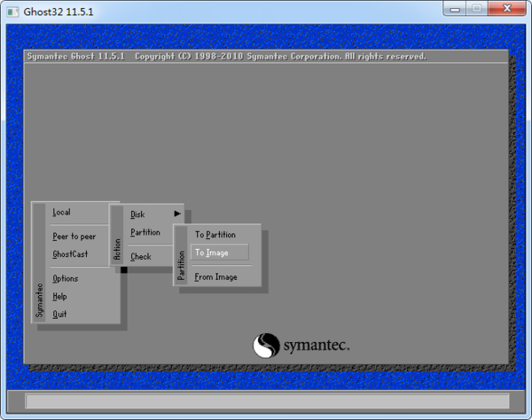Select the highlighted To Image option
This screenshot has height=420, width=532.
tap(220, 253)
